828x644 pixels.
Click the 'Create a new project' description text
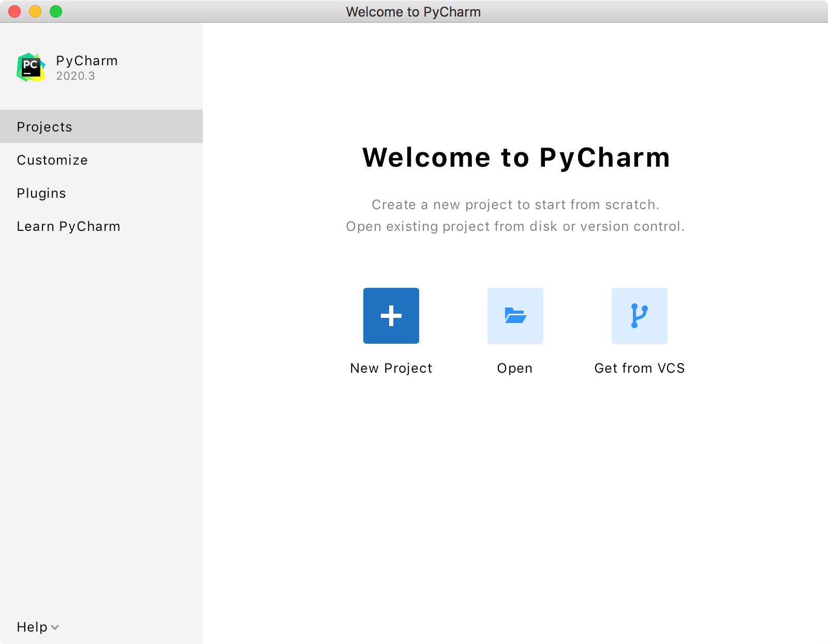click(515, 204)
